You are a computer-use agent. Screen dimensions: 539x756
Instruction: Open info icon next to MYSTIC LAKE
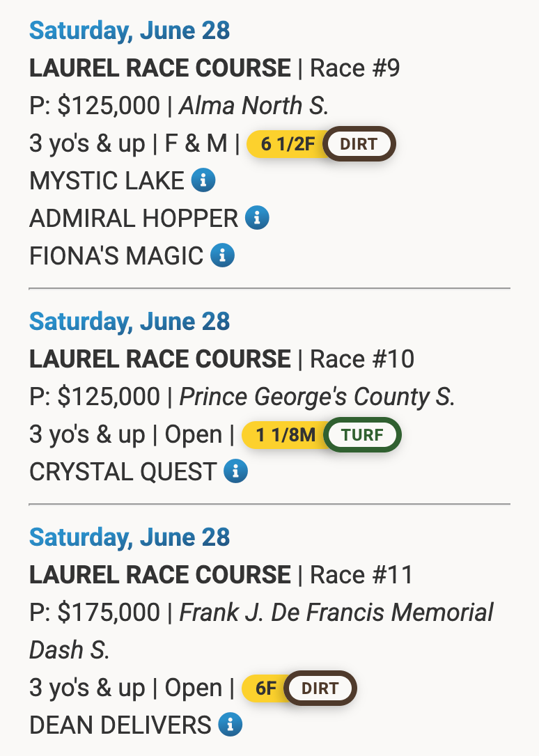[203, 180]
